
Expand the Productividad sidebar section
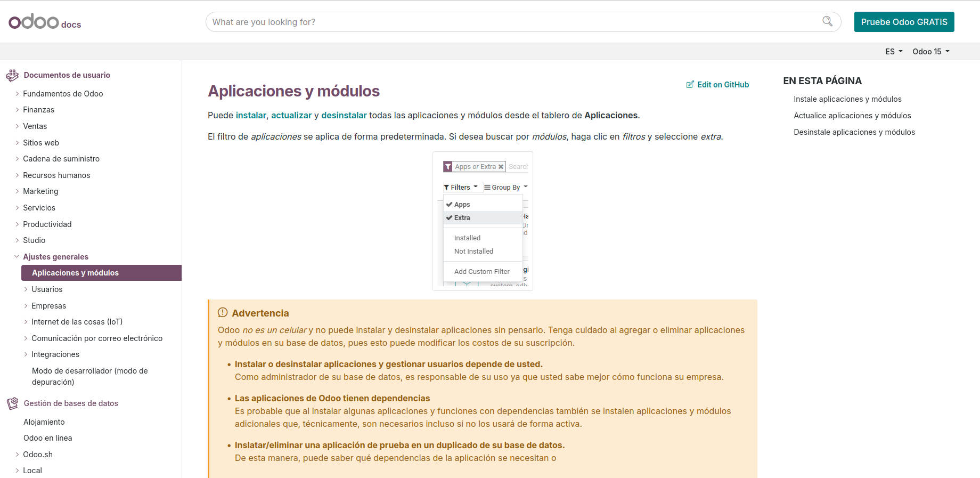point(47,224)
